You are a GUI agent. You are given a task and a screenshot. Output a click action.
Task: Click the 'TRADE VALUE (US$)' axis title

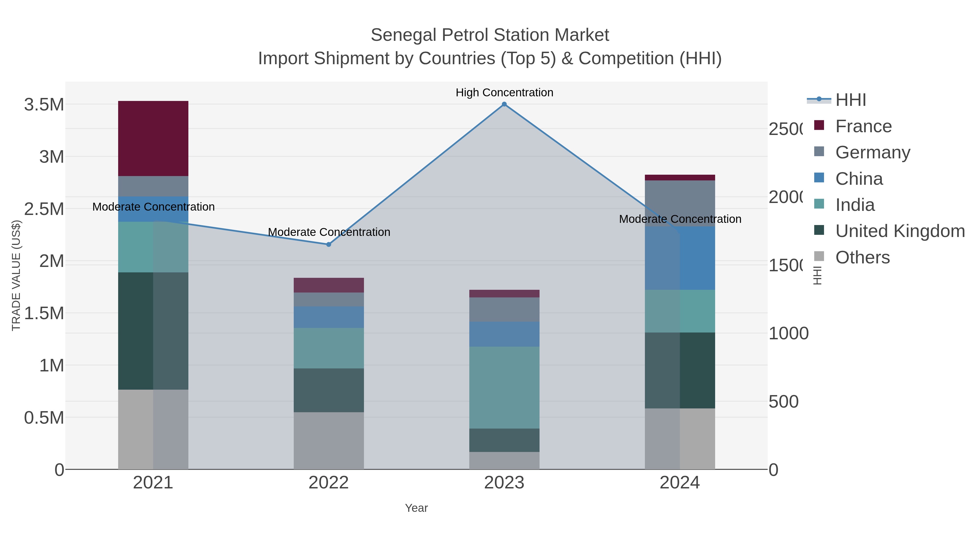point(16,275)
